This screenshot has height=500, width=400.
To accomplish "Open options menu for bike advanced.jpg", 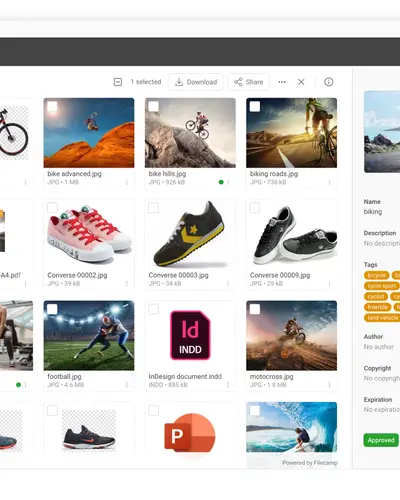I will click(127, 182).
